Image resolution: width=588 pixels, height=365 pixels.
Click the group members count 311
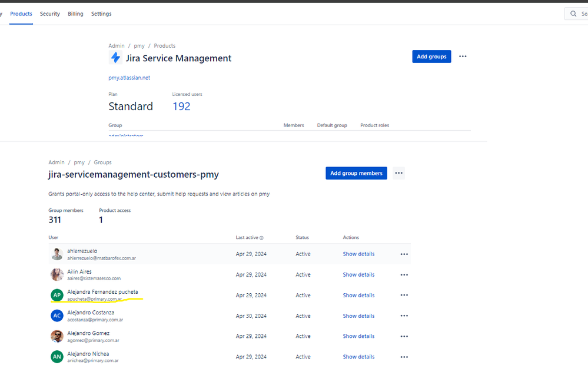click(55, 220)
